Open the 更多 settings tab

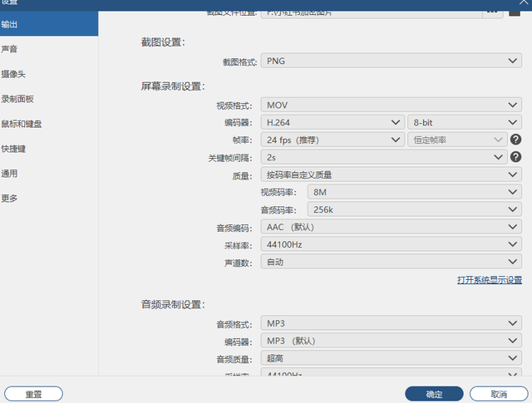(49, 198)
